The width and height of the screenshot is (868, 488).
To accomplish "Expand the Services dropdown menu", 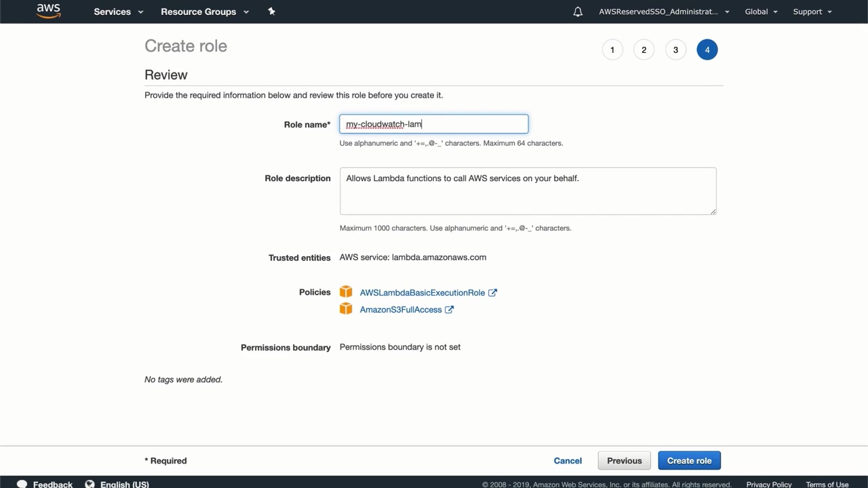I will [x=119, y=12].
